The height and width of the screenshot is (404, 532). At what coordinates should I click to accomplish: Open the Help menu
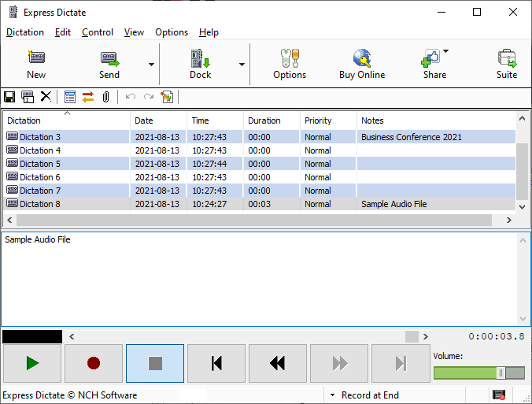point(209,32)
